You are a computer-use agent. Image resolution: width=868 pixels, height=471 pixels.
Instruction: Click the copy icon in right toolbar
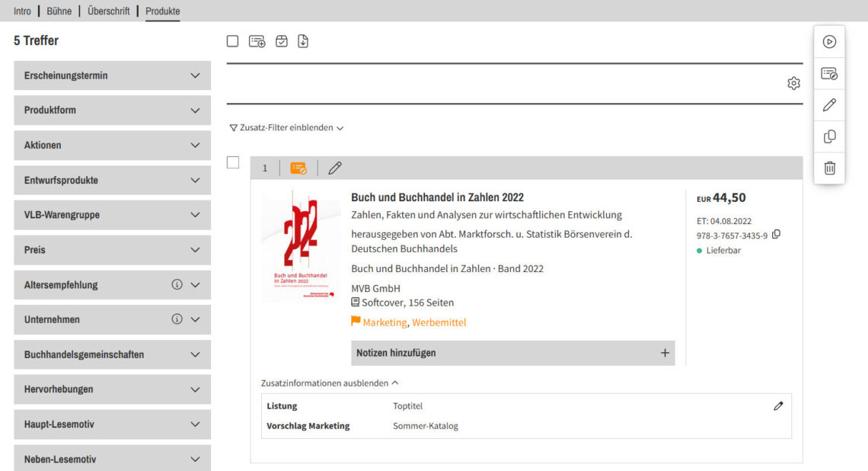829,136
